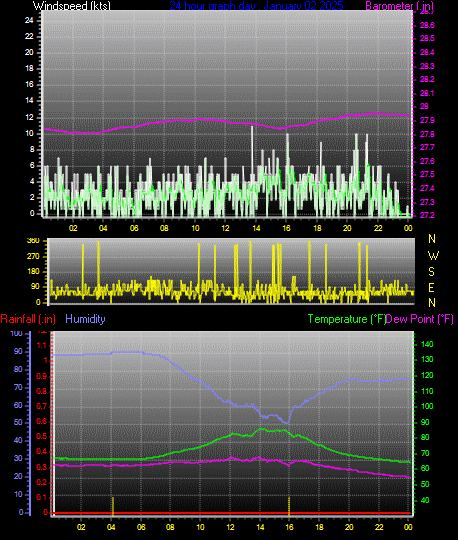Click the "140" temperature axis value

427,344
